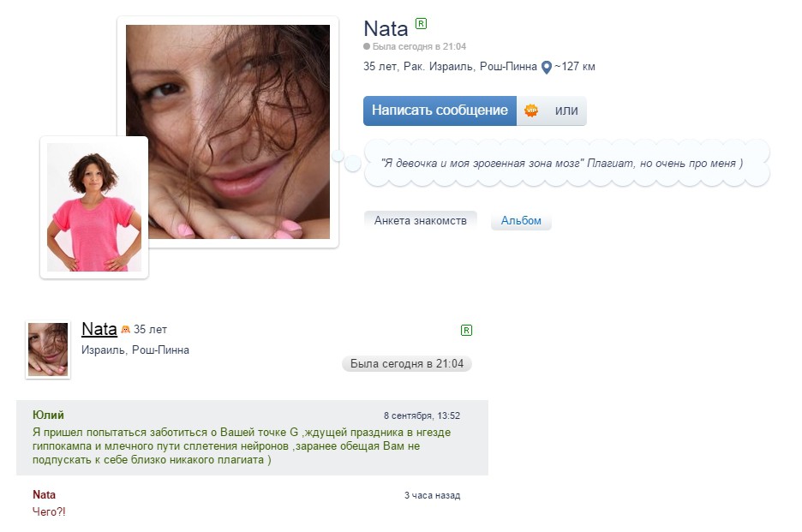The image size is (802, 532).
Task: Click the green R badge in the message header
Action: 466,330
